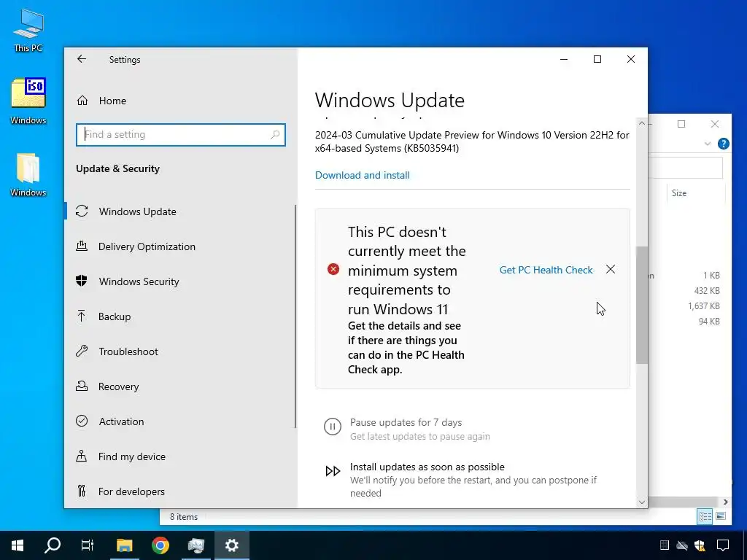This screenshot has width=747, height=560.
Task: Click the red error icon in the banner
Action: pyautogui.click(x=333, y=270)
